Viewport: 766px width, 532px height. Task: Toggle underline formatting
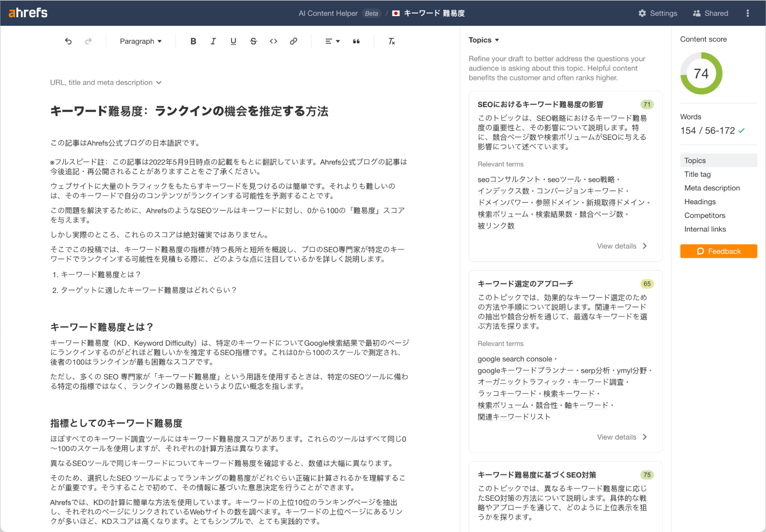point(233,41)
